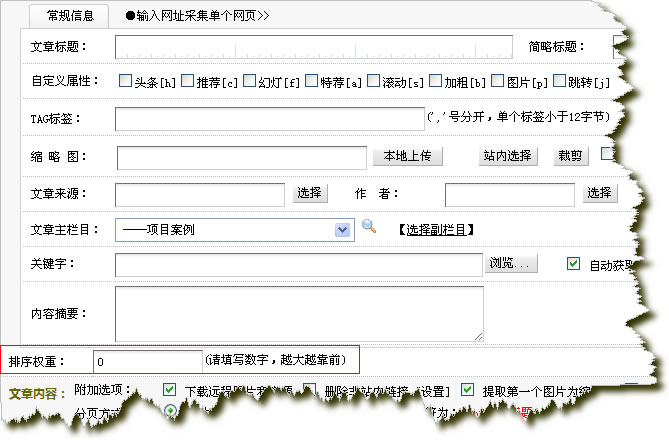
Task: Enable the 加粗[b] bold checkbox
Action: click(x=436, y=81)
